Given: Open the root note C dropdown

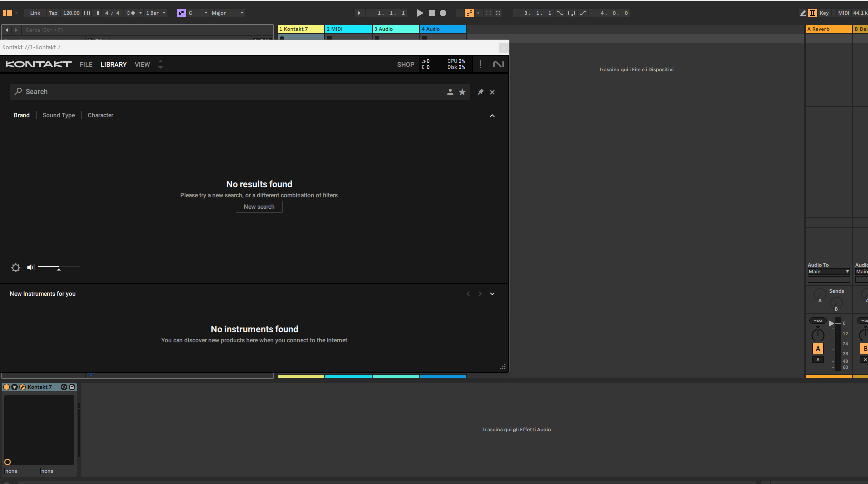Looking at the screenshot, I should [x=198, y=13].
